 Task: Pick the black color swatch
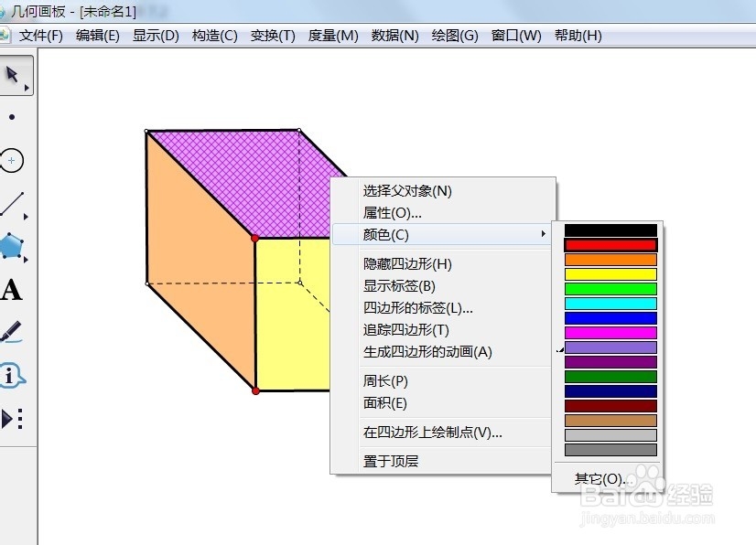coord(610,230)
